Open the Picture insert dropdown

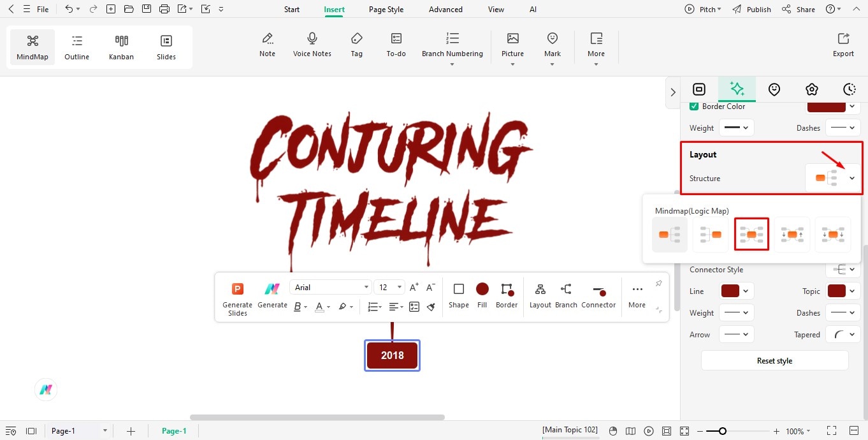point(512,48)
